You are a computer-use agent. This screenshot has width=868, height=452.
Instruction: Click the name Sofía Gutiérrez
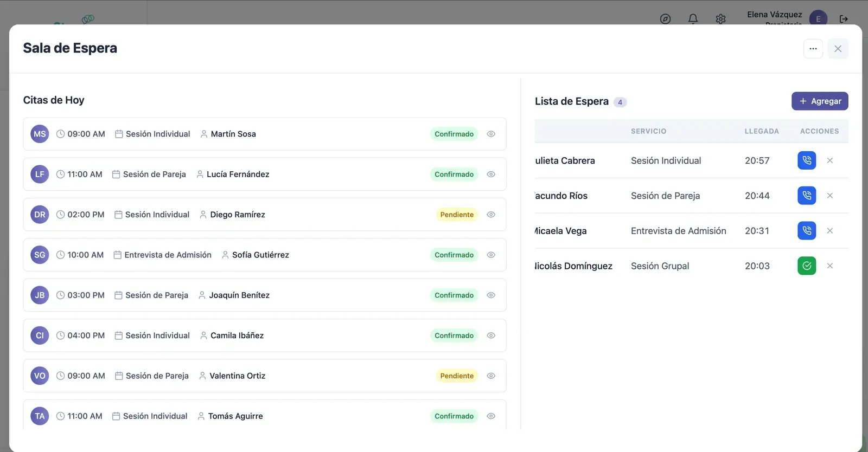tap(260, 255)
